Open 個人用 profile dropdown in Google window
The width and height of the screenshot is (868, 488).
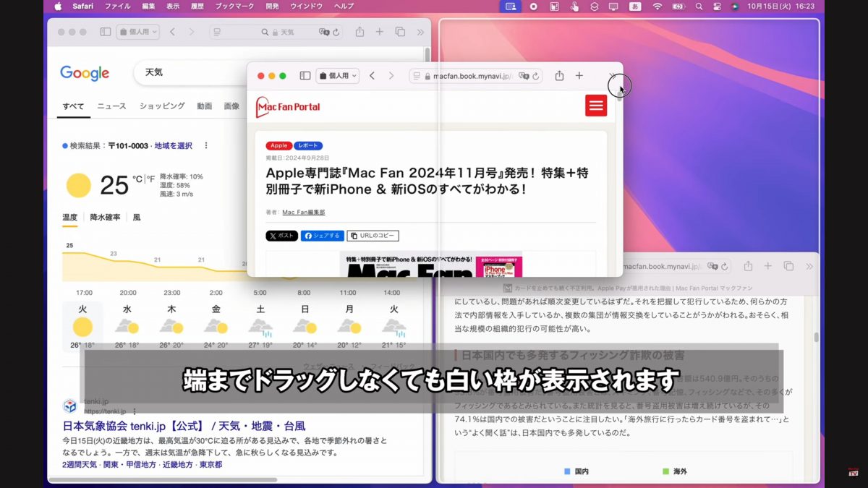point(137,32)
